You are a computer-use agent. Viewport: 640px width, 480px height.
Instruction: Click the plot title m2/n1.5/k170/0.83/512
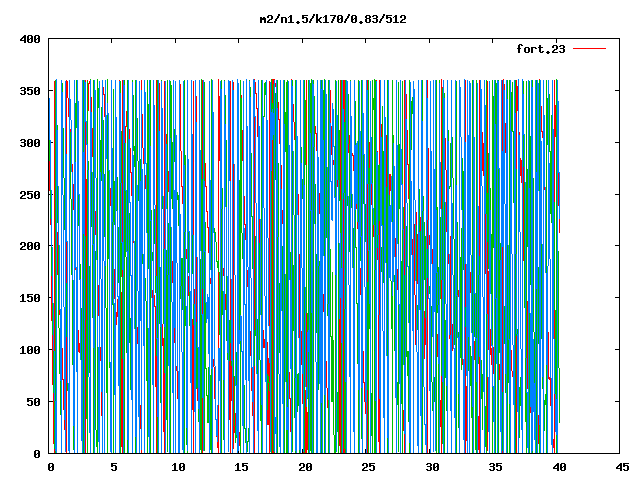tap(333, 19)
